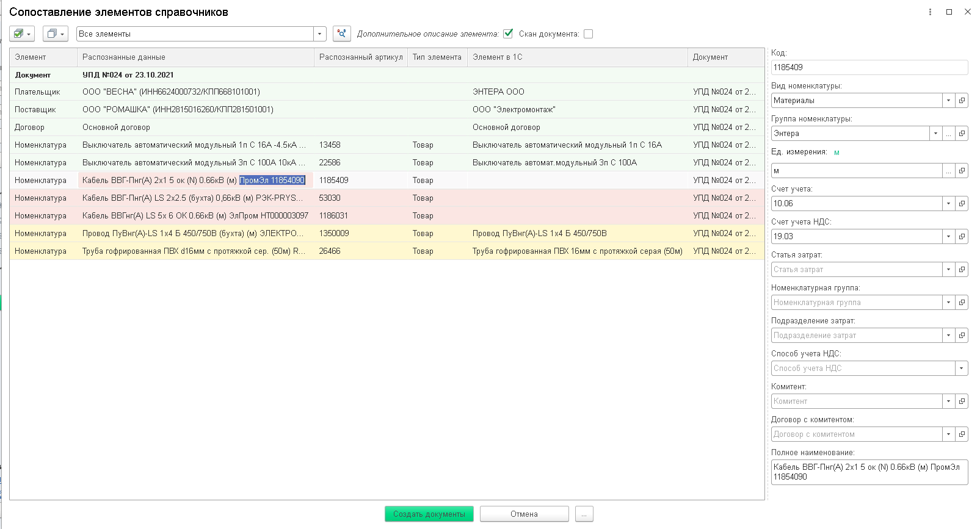The height and width of the screenshot is (529, 980).
Task: Click the Отмена button
Action: [524, 514]
